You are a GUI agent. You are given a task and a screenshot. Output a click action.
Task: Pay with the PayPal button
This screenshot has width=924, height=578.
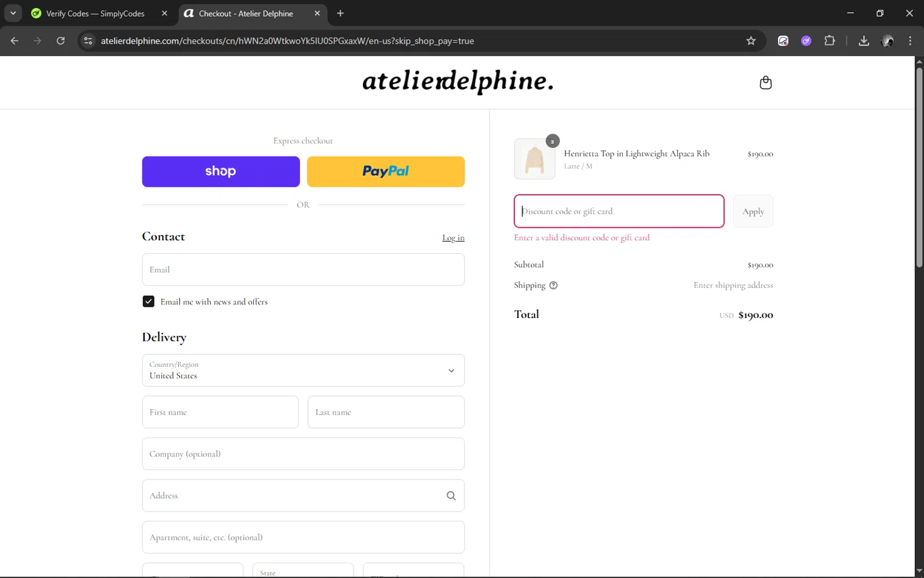click(386, 171)
